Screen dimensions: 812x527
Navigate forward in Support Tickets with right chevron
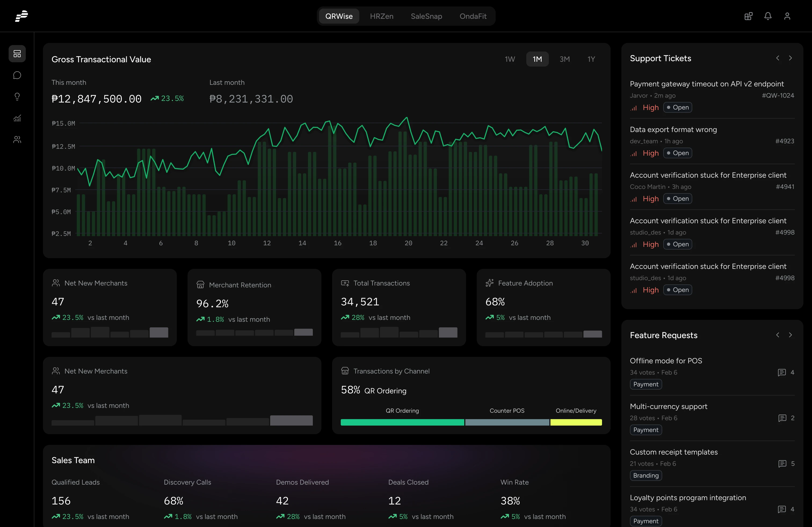click(791, 58)
